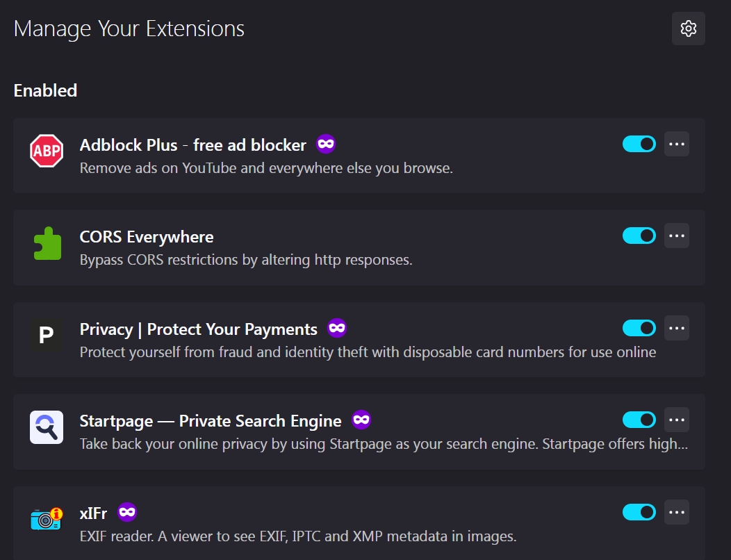Screen dimensions: 731x560
Task: Click the xIFr camera icon
Action: click(x=47, y=519)
